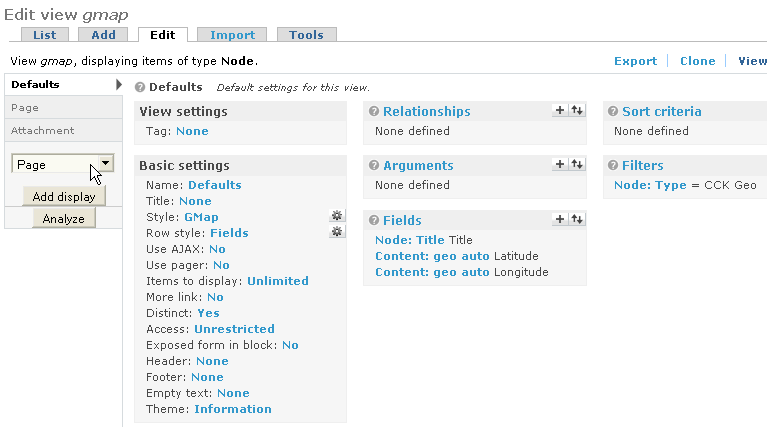
Task: Rearrange fields using arrows icon
Action: (x=577, y=220)
